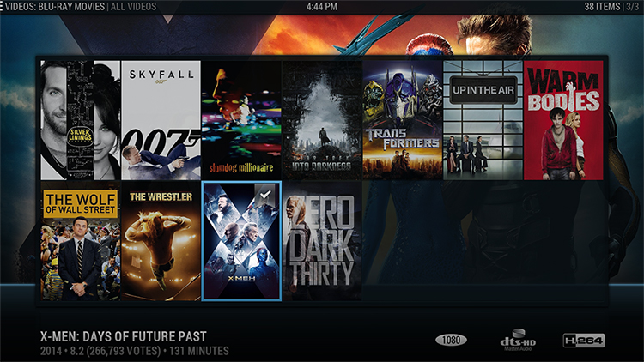Viewport: 644px width, 362px height.
Task: Click the 2014 rating and runtime line
Action: click(134, 352)
